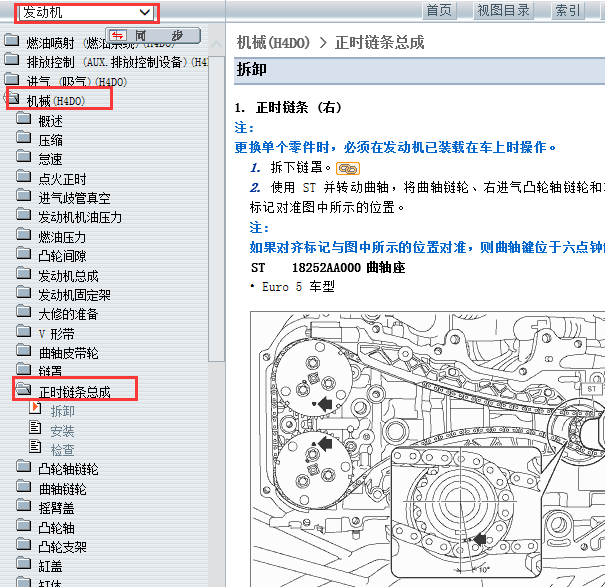Click the document icon beside 检查

[x=35, y=447]
